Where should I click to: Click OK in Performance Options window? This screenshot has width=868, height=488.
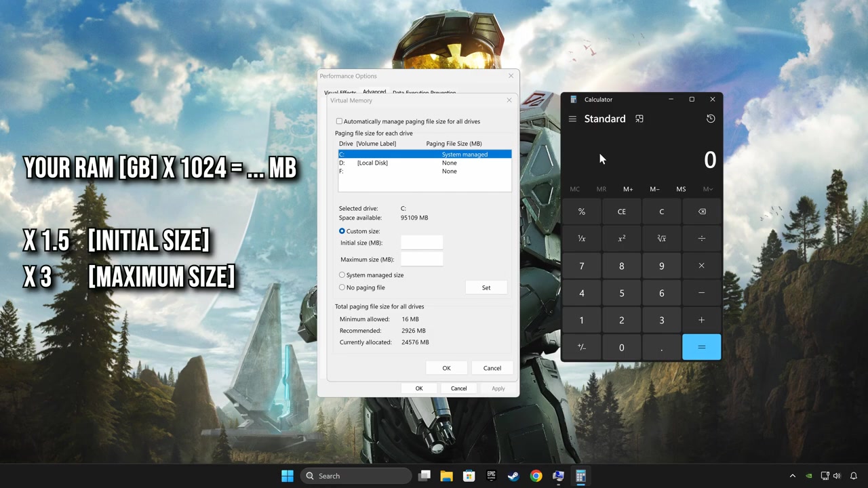click(419, 388)
